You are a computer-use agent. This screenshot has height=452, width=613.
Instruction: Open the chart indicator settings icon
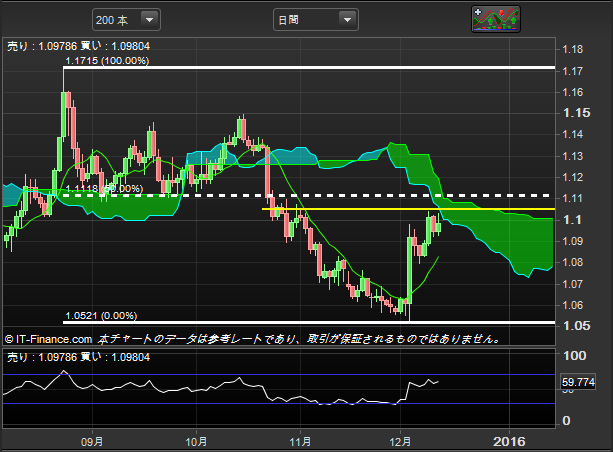pyautogui.click(x=496, y=19)
